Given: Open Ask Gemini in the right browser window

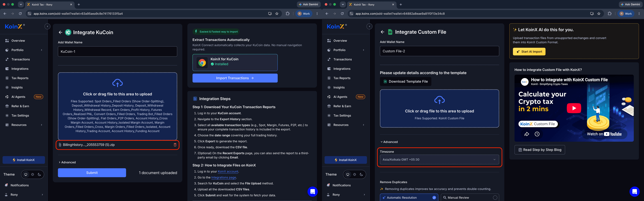Looking at the screenshot, I should pyautogui.click(x=630, y=5).
